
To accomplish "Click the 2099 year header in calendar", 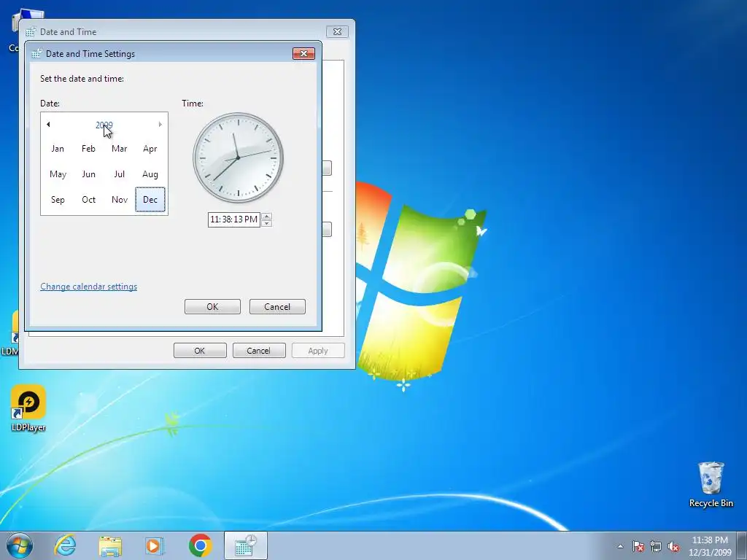I will (x=104, y=125).
